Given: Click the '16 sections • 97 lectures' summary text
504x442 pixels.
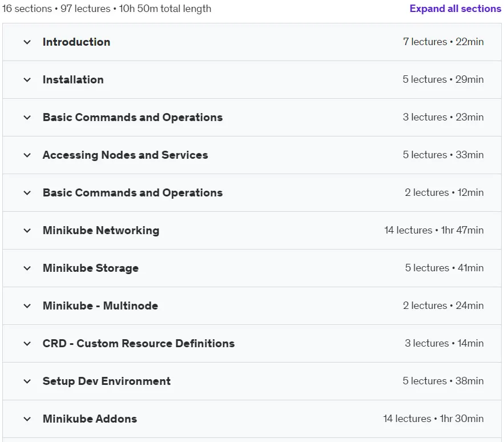Looking at the screenshot, I should (57, 9).
